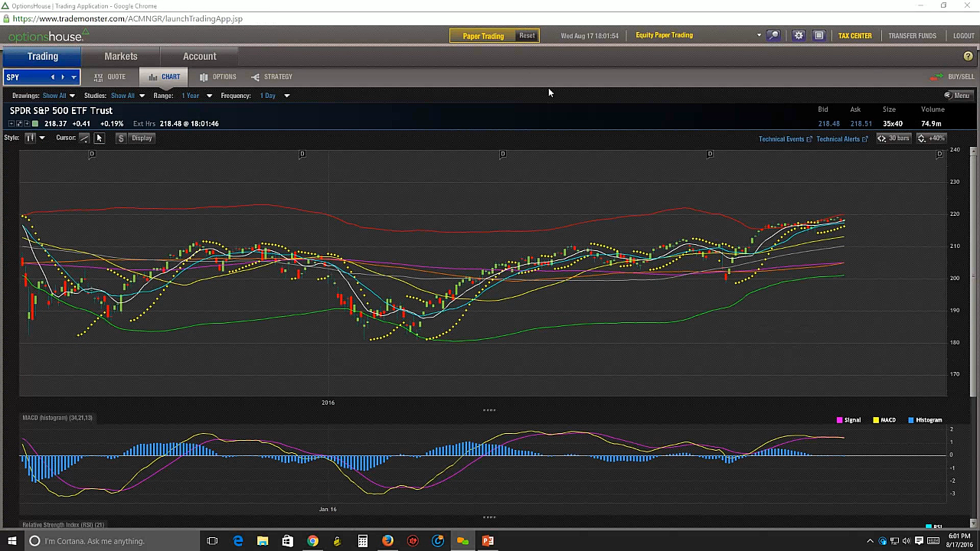
Task: Click the BUY/SELL arrows icon
Action: (x=936, y=77)
